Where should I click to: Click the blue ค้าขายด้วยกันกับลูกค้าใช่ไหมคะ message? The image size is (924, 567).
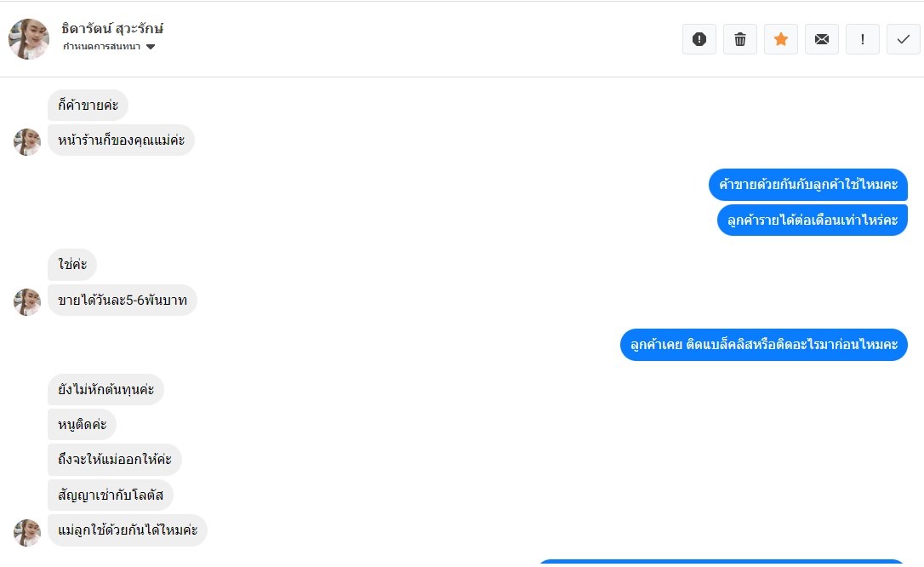808,184
